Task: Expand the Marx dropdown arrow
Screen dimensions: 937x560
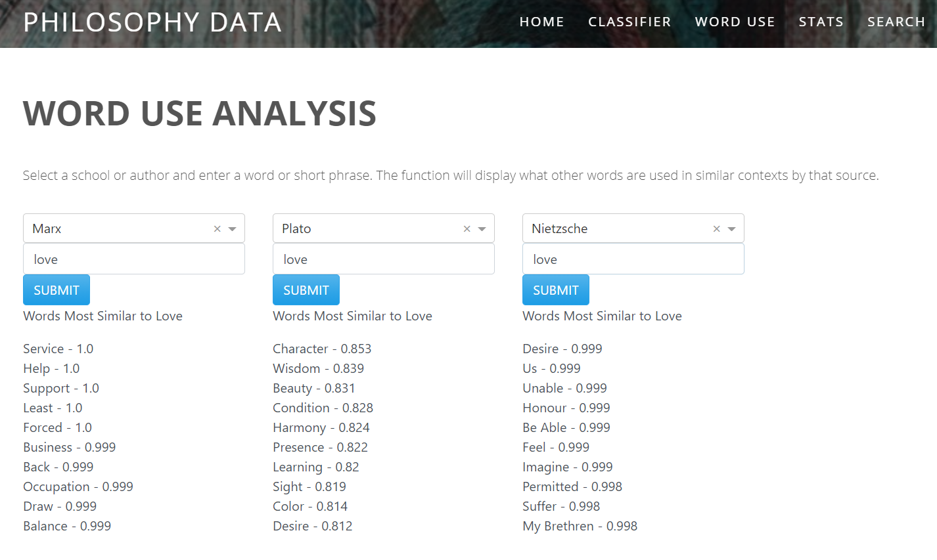Action: (232, 229)
